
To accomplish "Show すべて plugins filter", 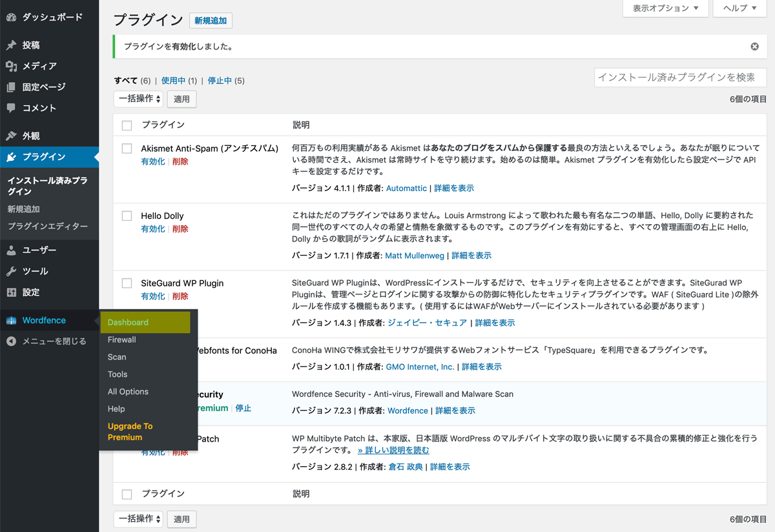I will point(126,81).
